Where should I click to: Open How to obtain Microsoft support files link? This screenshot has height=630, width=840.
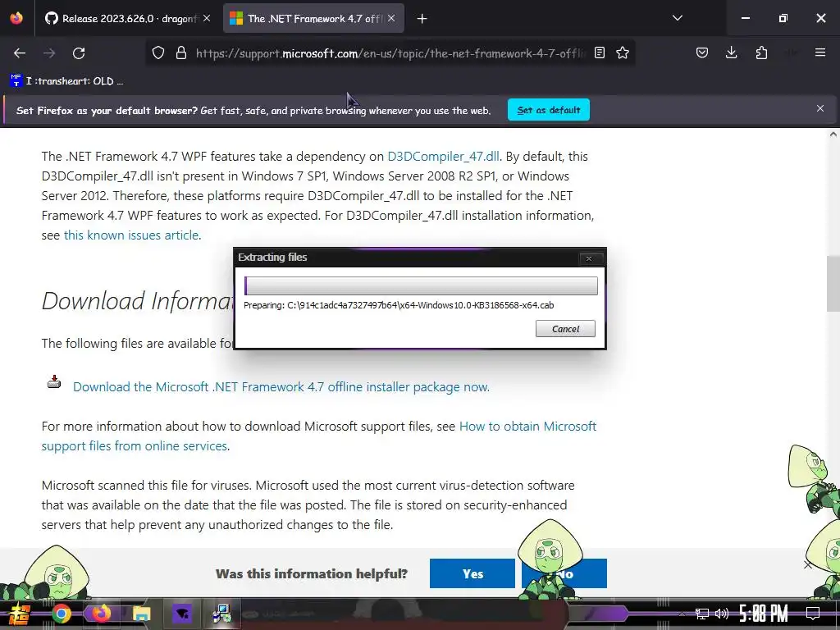[x=319, y=436]
